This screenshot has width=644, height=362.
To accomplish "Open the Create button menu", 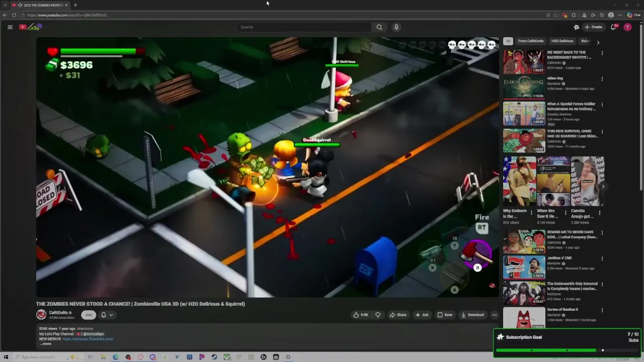I will 593,27.
